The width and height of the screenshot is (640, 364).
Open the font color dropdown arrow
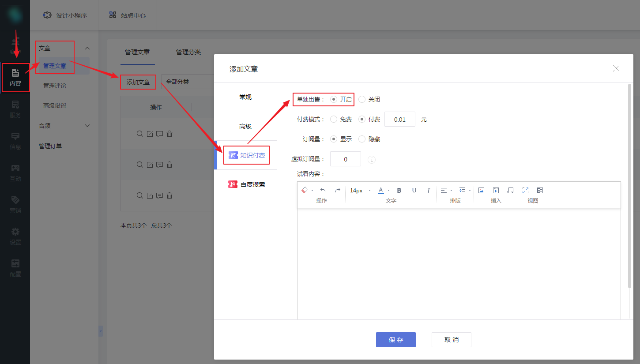coord(388,191)
